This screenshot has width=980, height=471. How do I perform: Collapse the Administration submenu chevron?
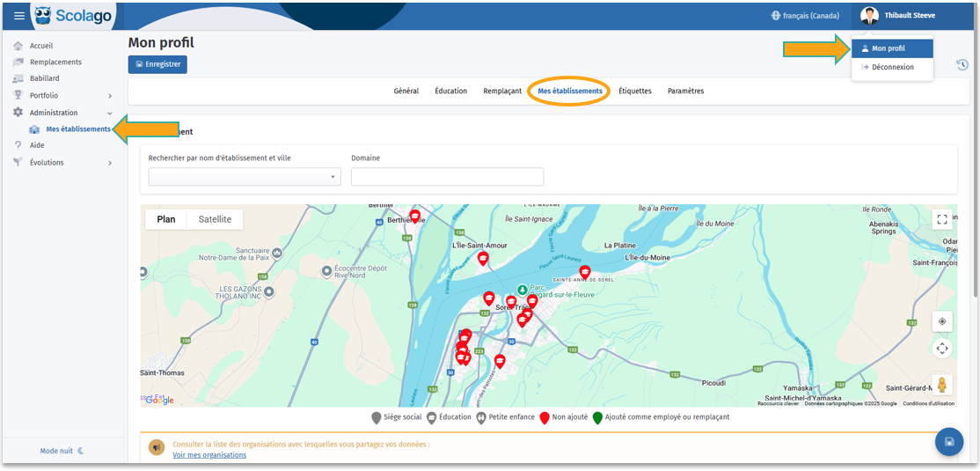click(x=110, y=113)
